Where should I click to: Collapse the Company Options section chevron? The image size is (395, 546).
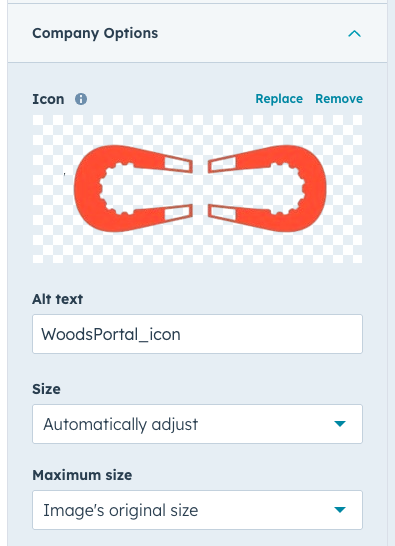(x=354, y=34)
